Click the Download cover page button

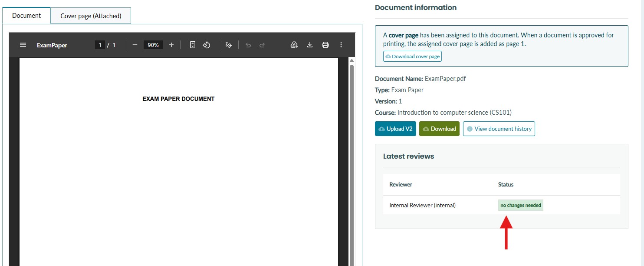coord(412,57)
